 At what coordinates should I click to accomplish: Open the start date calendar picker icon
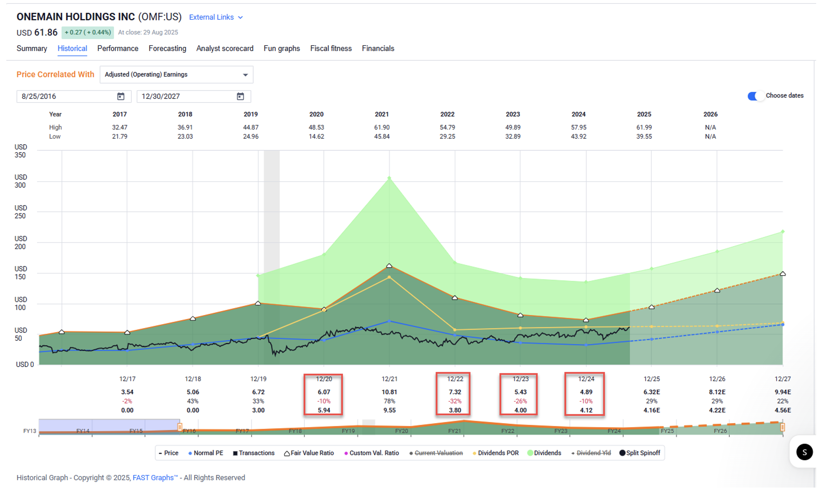point(121,96)
